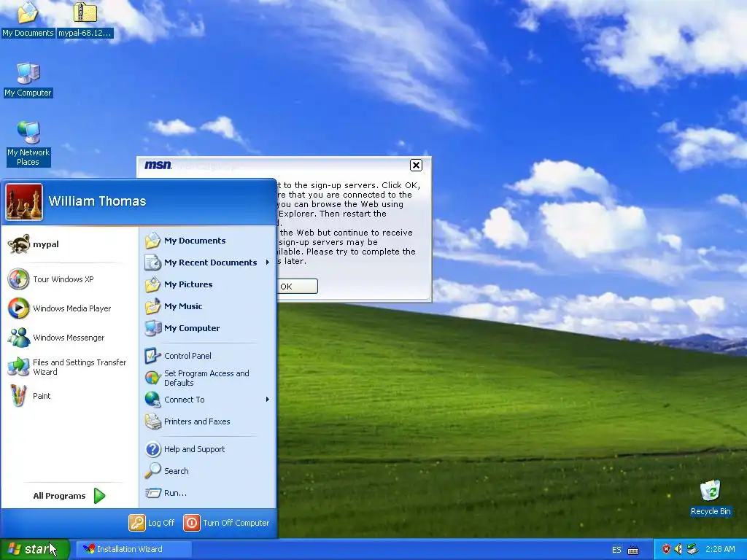Open Windows Media Player icon
Image resolution: width=747 pixels, height=560 pixels.
coord(18,308)
